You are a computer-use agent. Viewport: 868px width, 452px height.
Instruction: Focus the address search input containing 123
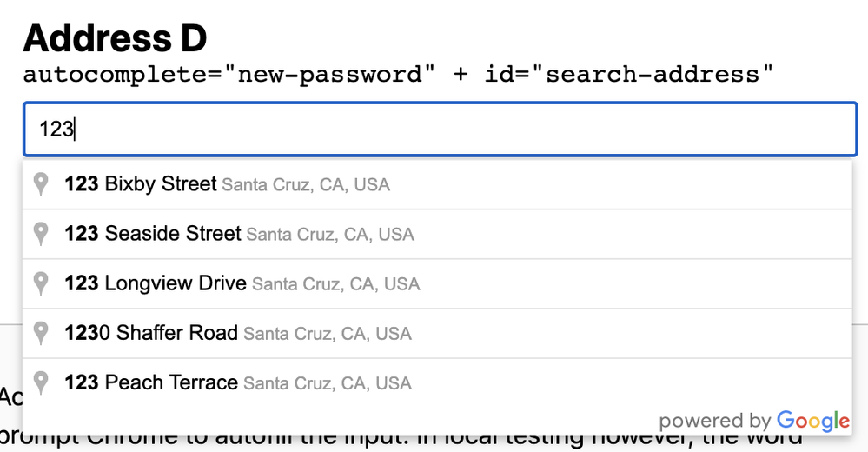[x=441, y=130]
